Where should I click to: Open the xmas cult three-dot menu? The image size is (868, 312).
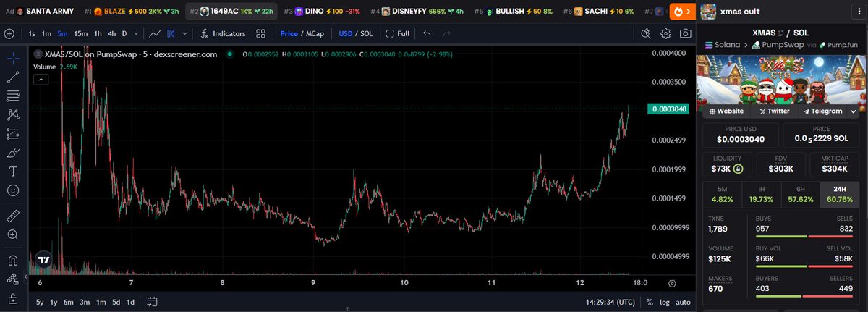click(859, 12)
